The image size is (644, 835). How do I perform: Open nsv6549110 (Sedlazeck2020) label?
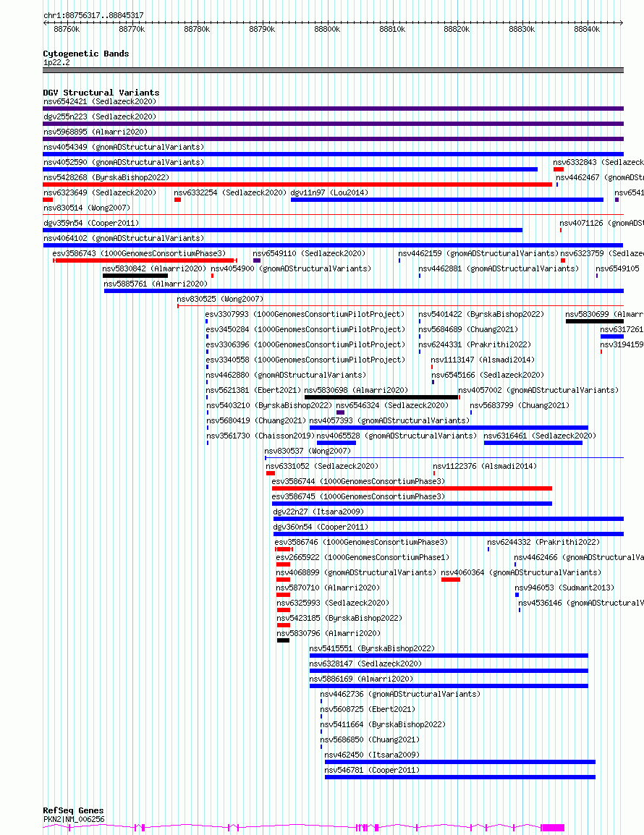[x=309, y=253]
